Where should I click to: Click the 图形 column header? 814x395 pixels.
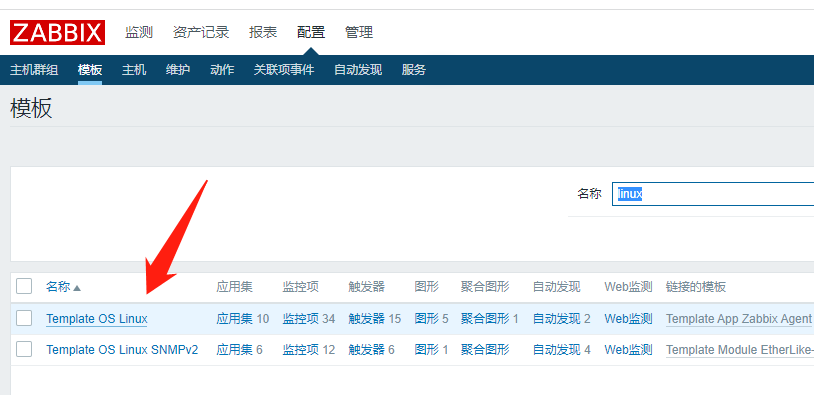click(427, 287)
